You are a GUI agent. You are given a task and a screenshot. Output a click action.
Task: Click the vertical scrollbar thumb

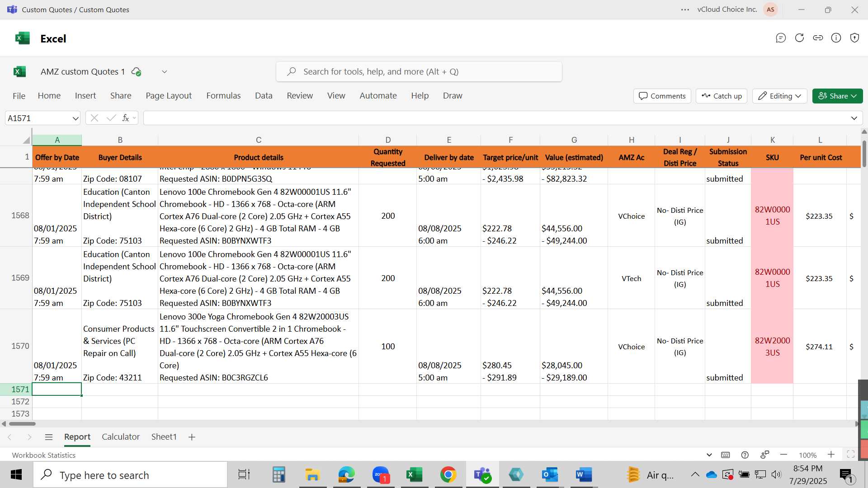[864, 154]
